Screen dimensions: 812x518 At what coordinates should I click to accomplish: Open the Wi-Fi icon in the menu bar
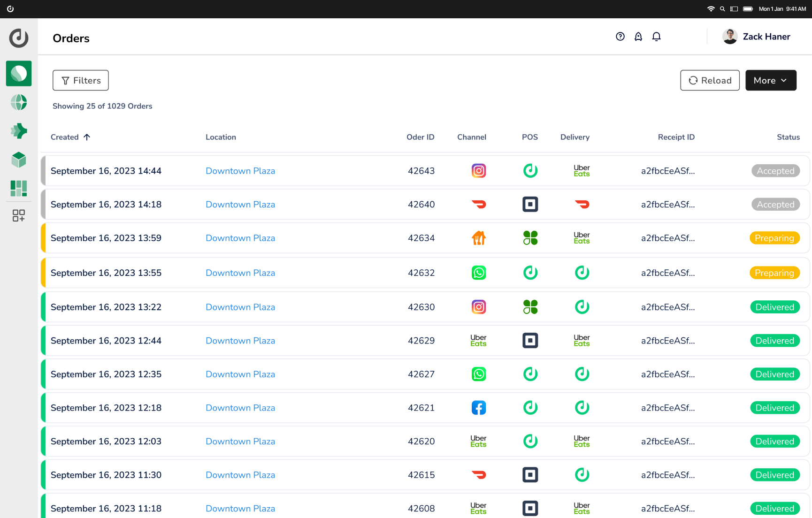(x=711, y=9)
